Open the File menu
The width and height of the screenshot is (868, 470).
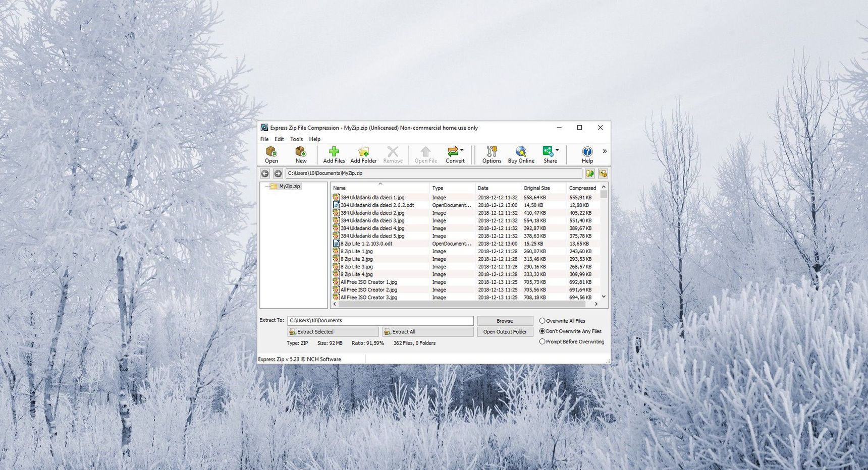tap(264, 139)
